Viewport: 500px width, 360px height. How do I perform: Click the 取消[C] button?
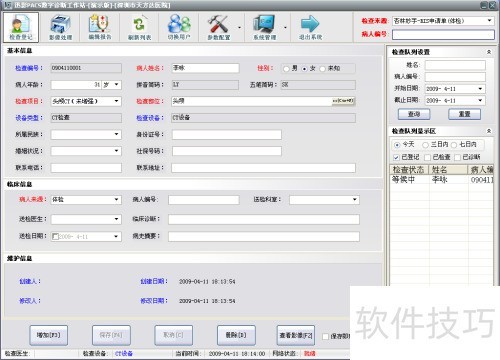click(x=173, y=335)
